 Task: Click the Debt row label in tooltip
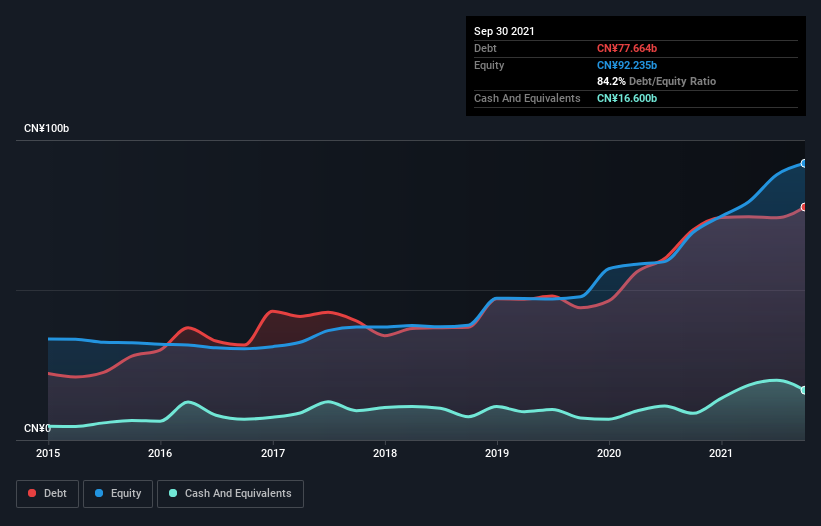485,48
